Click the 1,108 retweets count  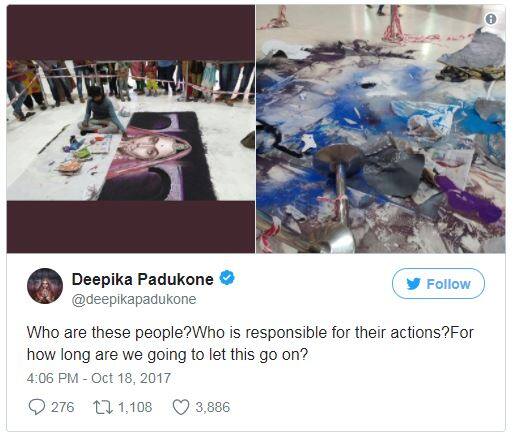pos(135,407)
